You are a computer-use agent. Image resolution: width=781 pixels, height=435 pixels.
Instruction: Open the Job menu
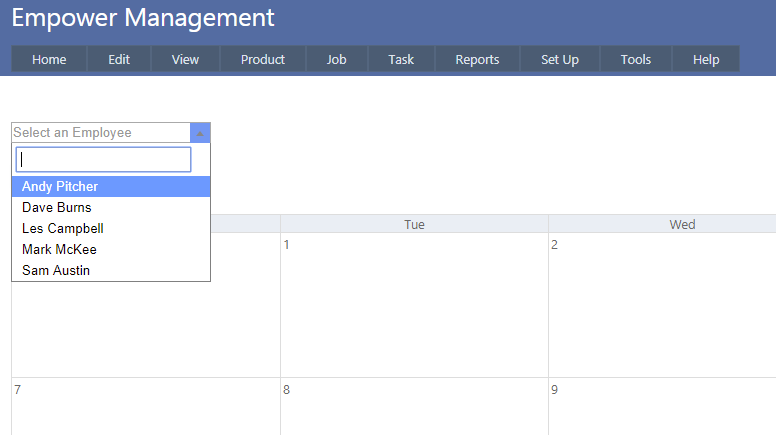337,60
